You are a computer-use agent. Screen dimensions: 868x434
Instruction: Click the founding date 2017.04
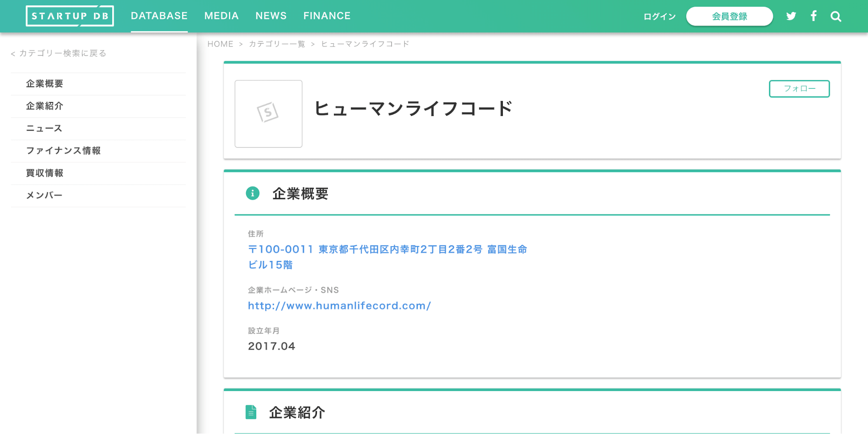(271, 346)
